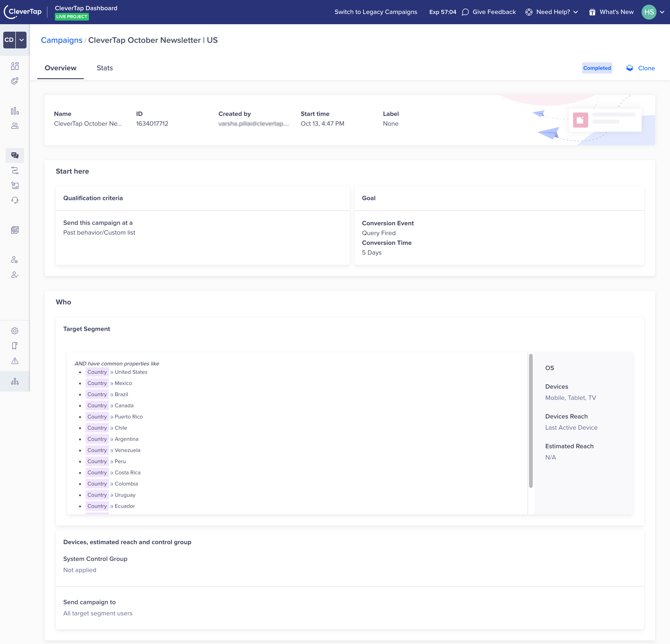Image resolution: width=670 pixels, height=644 pixels.
Task: Click the CD project badge
Action: [x=9, y=40]
